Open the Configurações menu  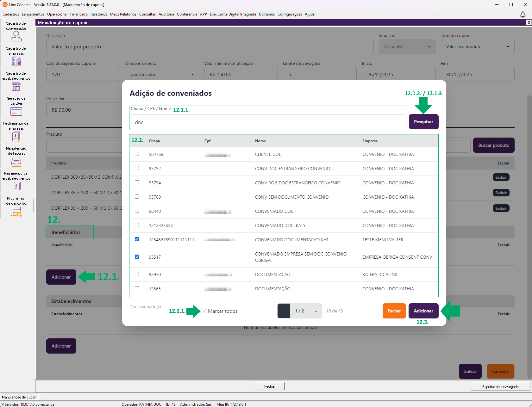click(x=290, y=14)
